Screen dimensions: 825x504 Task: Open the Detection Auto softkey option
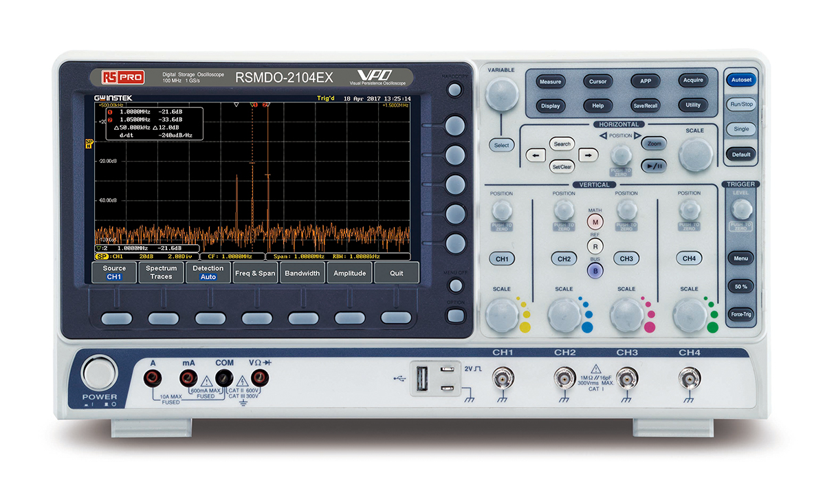pos(208,272)
